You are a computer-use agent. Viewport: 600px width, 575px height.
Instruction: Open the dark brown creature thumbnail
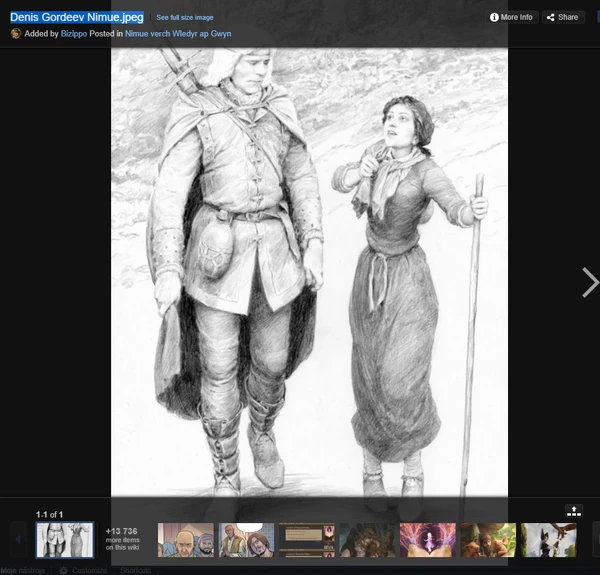point(367,540)
